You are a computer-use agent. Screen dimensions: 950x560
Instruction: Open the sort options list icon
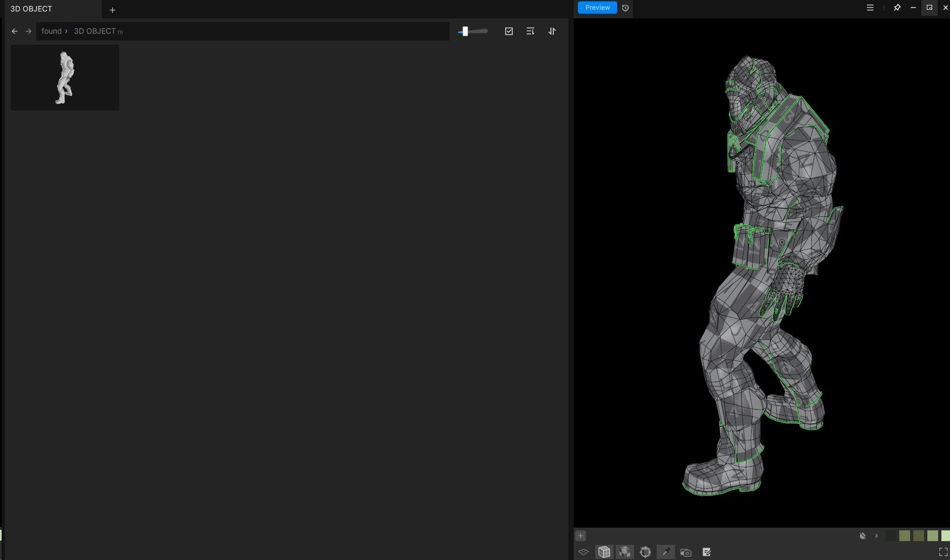coord(531,31)
